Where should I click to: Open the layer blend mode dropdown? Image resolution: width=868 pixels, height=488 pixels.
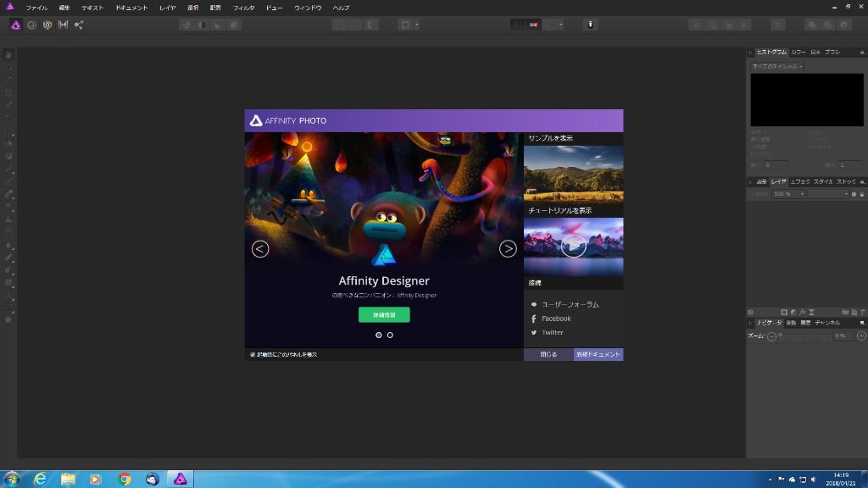tap(828, 194)
